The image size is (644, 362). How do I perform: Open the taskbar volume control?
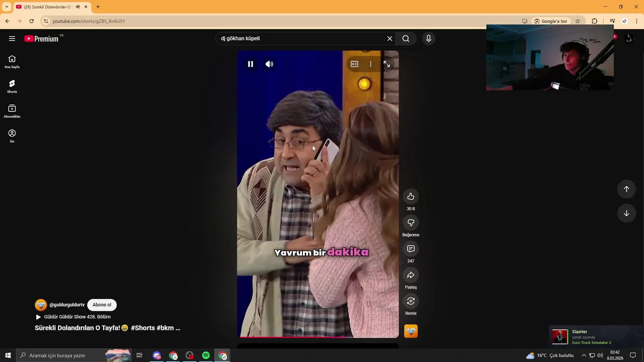(x=600, y=355)
